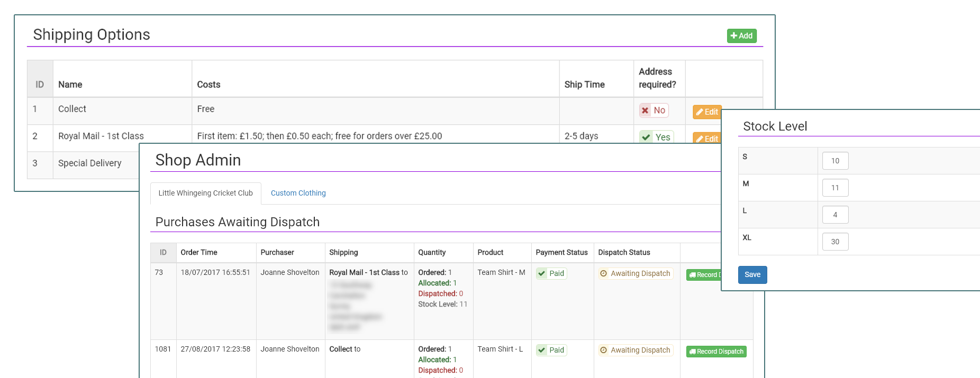Screen dimensions: 980x378
Task: Edit the Royal Mail 1st Class option
Action: pos(706,137)
